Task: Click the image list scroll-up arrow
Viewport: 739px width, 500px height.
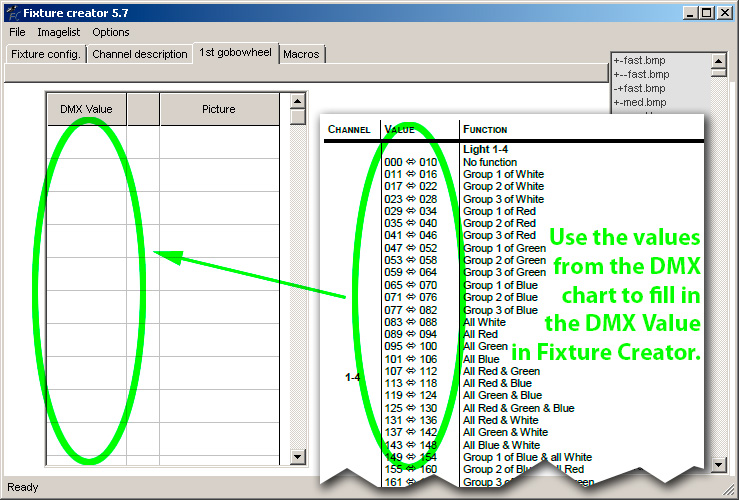Action: 718,61
